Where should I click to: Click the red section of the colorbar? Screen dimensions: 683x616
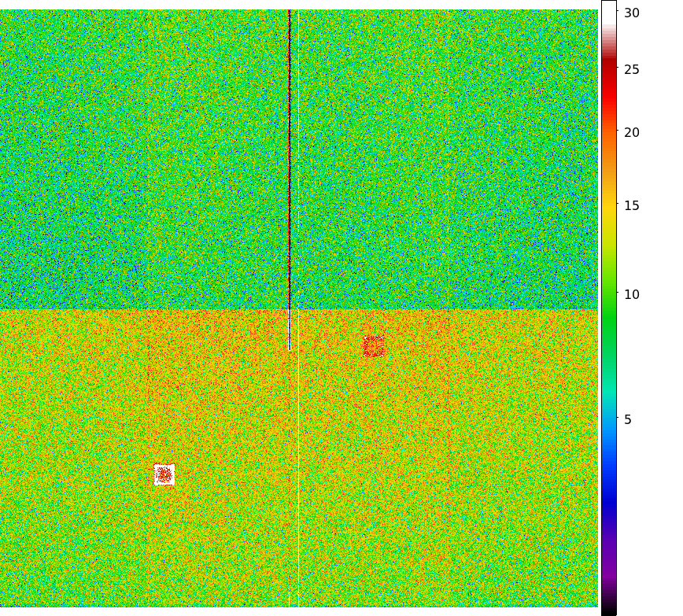click(609, 94)
